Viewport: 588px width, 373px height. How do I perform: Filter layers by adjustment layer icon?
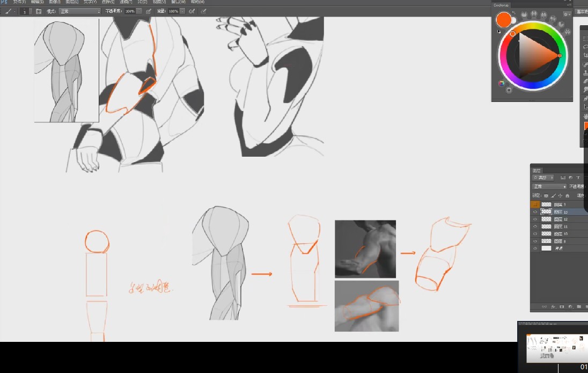click(x=570, y=178)
